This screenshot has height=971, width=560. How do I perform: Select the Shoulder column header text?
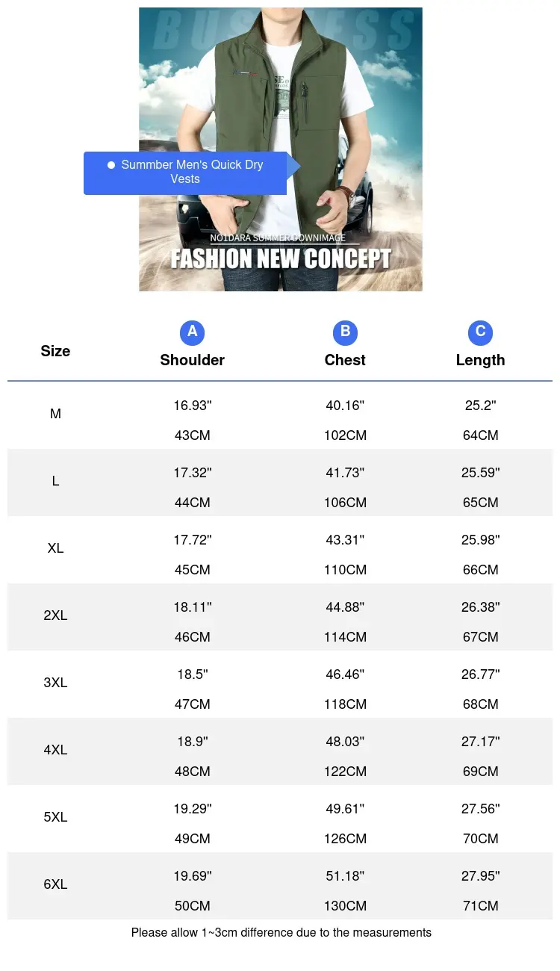coord(192,360)
